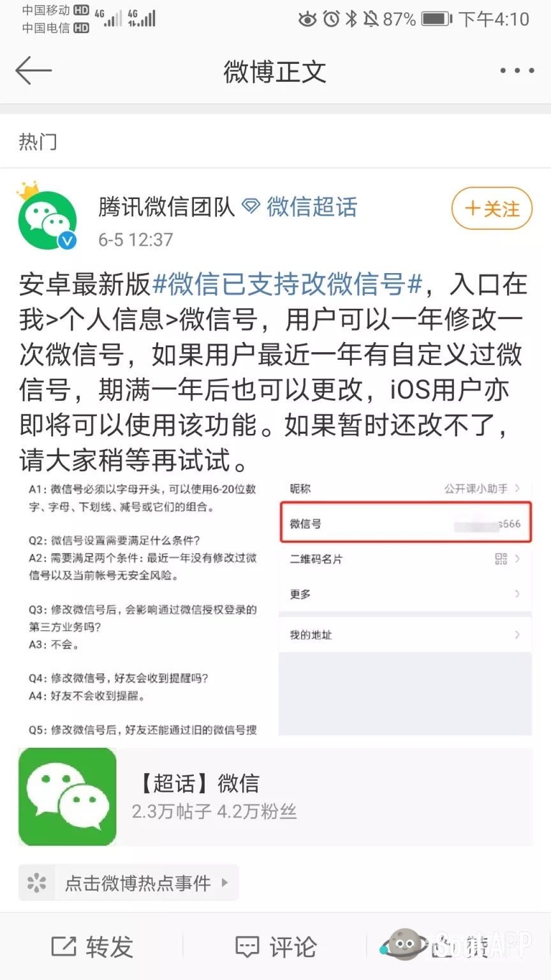Expand 点击微博热点事件 arrow

pyautogui.click(x=224, y=883)
